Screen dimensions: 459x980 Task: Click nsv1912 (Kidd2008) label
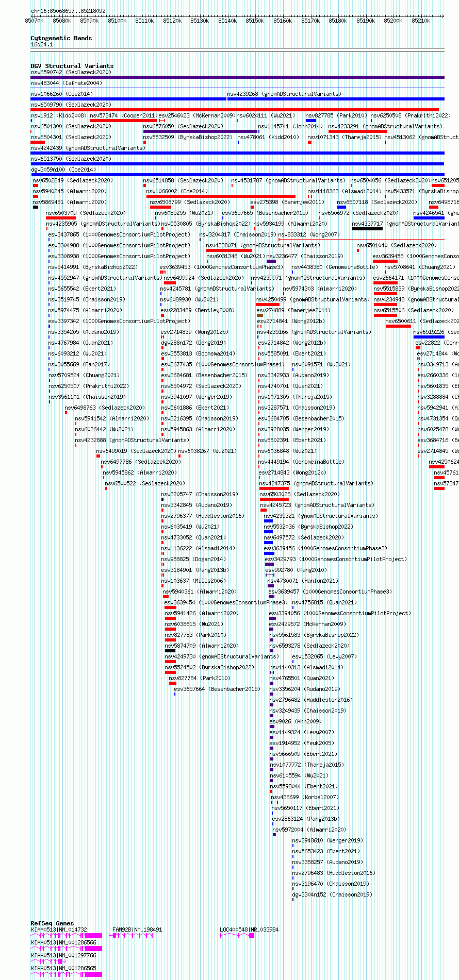[x=59, y=116]
